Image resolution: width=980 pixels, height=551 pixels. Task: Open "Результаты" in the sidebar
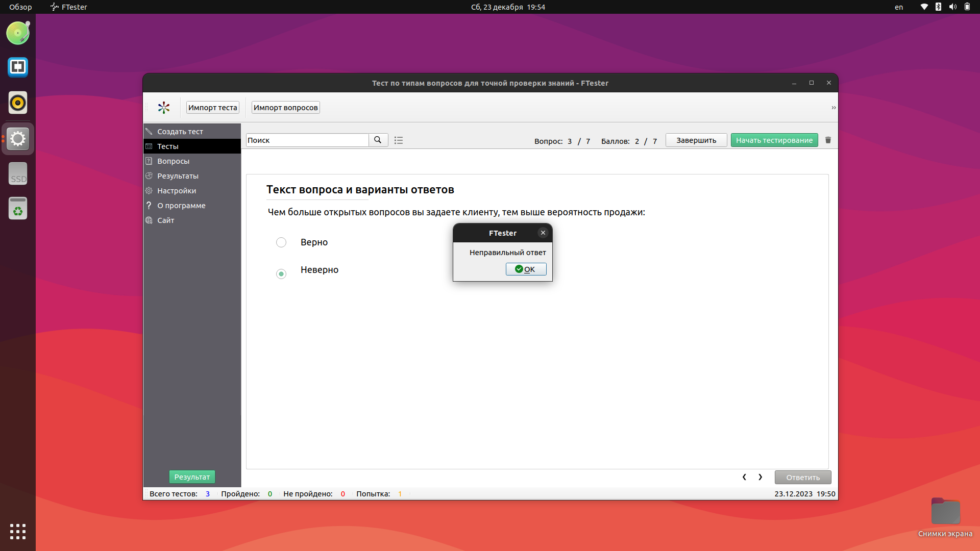click(178, 176)
